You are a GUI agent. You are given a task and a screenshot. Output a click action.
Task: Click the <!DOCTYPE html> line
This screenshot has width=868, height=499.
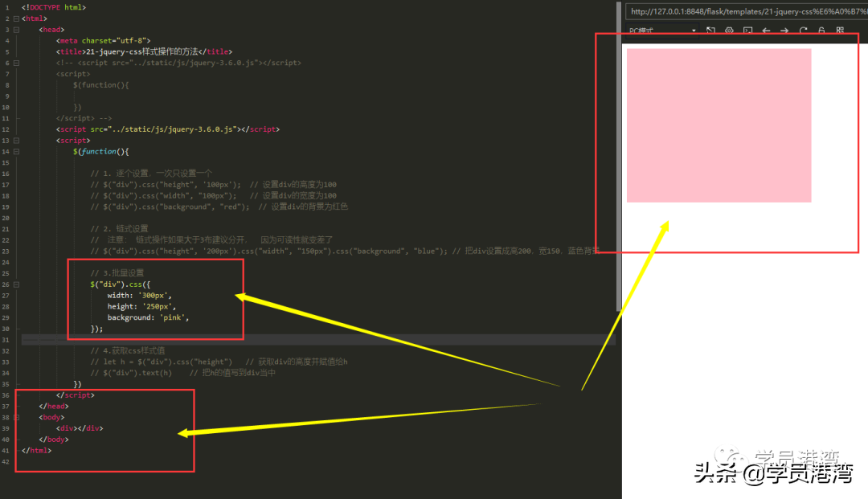54,7
